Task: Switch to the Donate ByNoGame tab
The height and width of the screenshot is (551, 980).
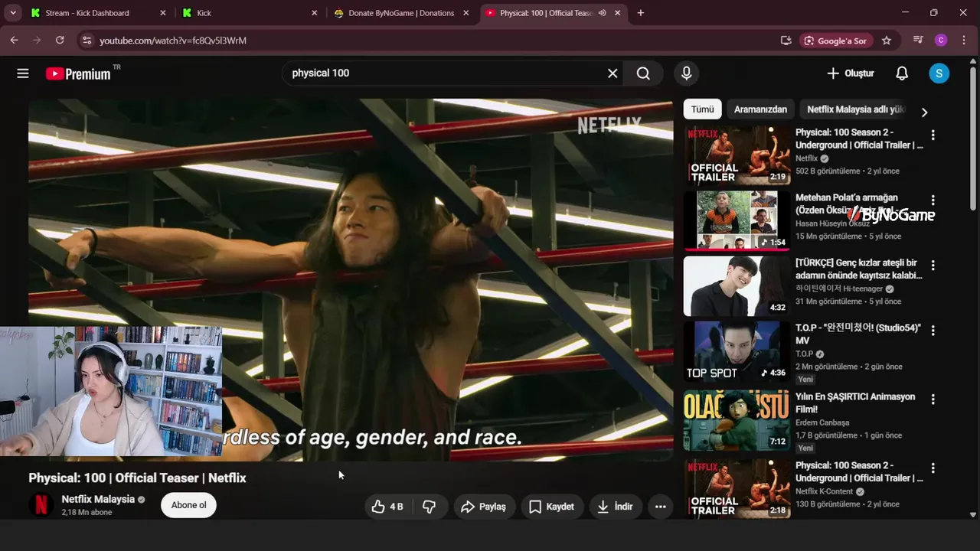Action: tap(401, 13)
